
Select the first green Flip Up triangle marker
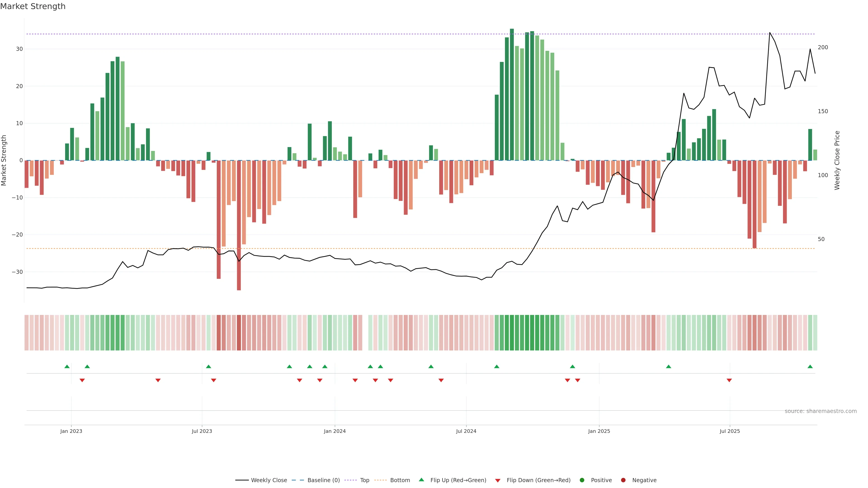[67, 366]
